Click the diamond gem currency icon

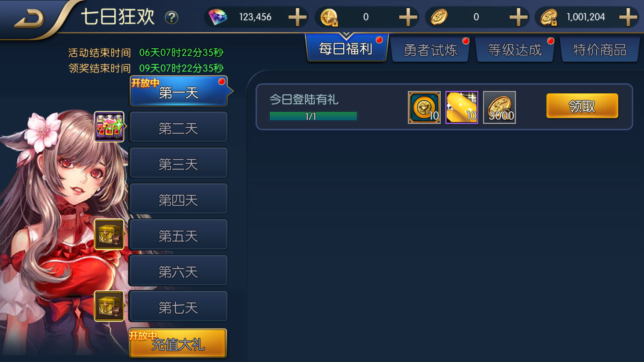[218, 17]
